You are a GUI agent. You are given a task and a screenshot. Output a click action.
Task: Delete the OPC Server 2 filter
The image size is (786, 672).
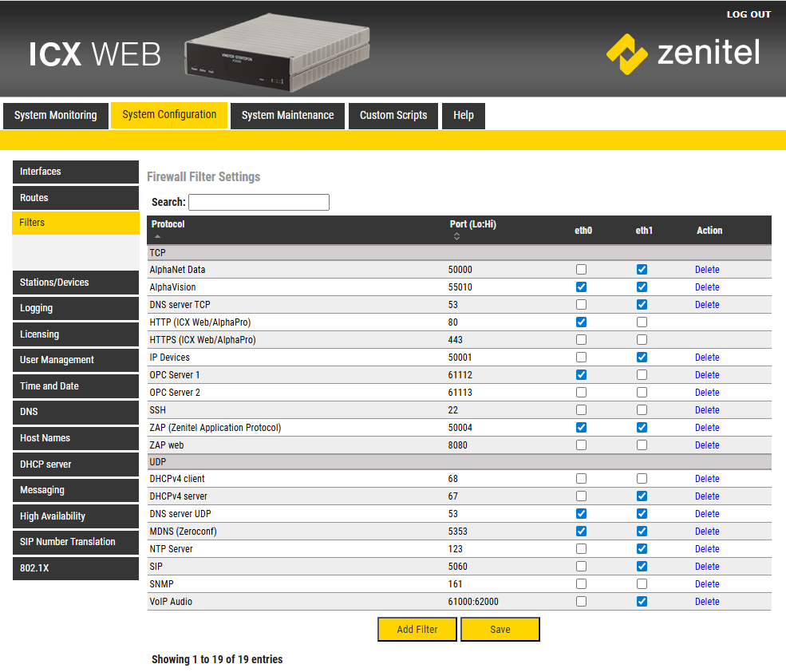click(707, 393)
